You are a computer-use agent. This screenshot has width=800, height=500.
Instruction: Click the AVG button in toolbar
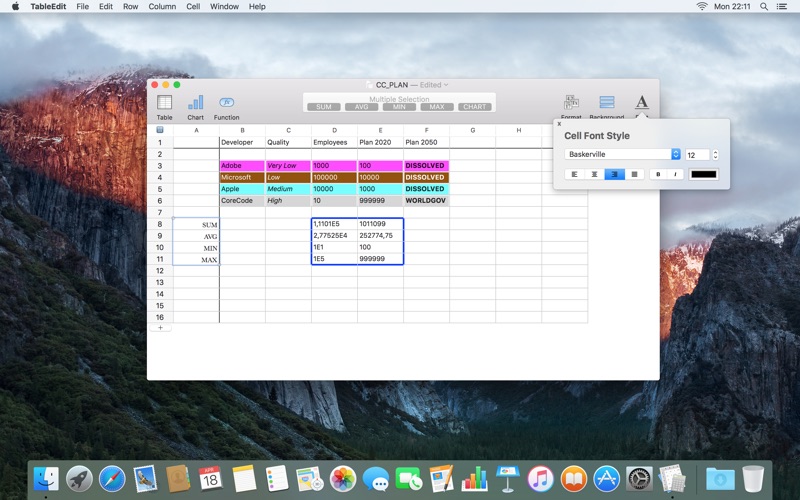(361, 107)
